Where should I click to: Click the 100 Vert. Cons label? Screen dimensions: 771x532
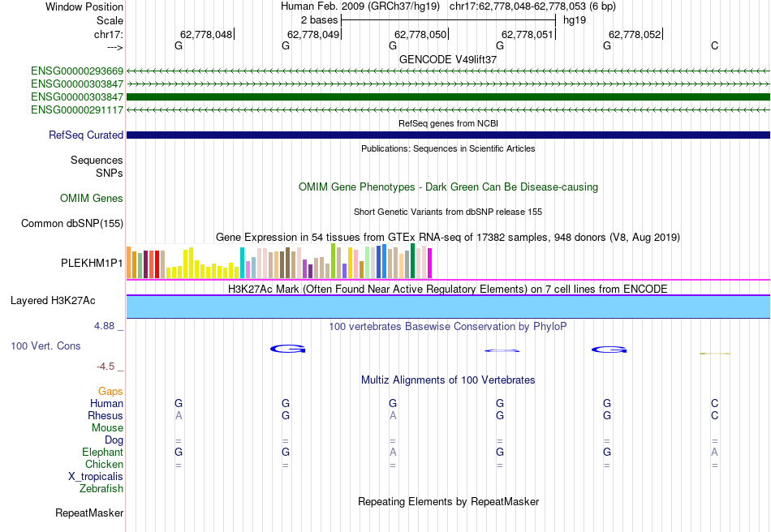tap(45, 345)
